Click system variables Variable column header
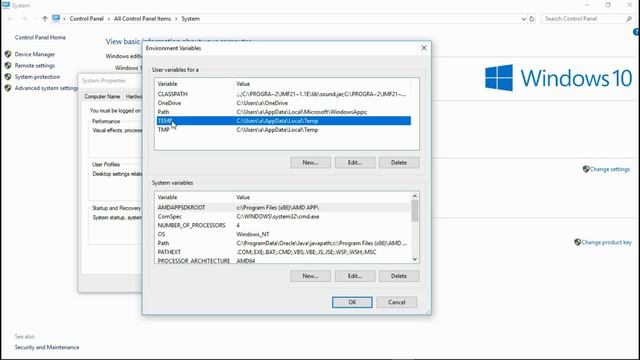 point(194,197)
